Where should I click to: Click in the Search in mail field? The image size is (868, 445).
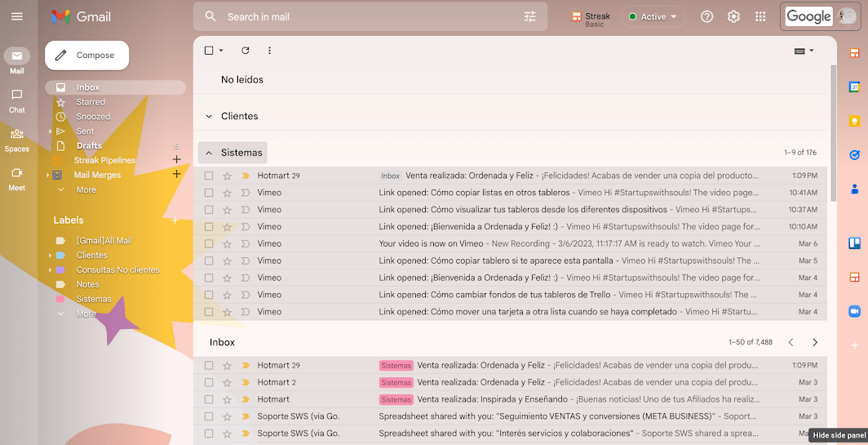[371, 16]
